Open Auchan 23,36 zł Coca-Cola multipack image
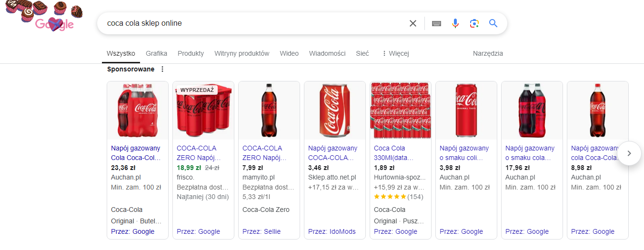The height and width of the screenshot is (250, 644). 138,110
